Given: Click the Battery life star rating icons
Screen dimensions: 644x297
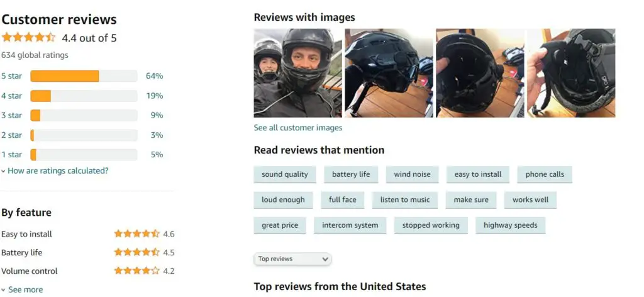Looking at the screenshot, I should pos(136,252).
